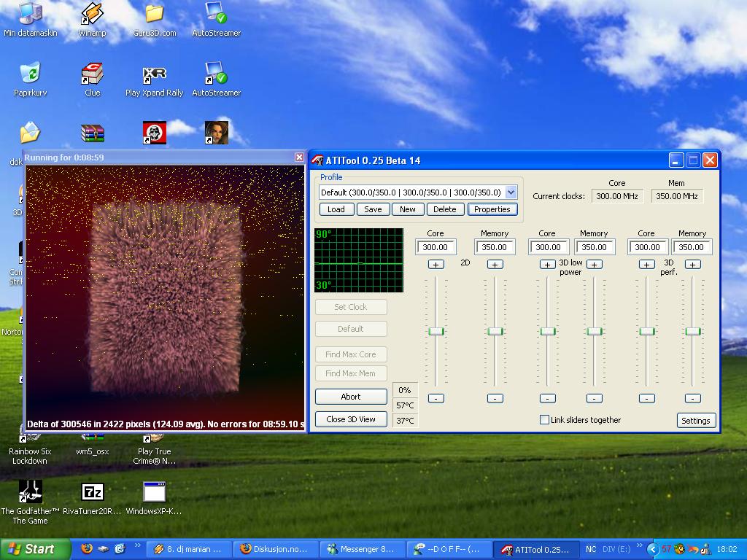Click the ATITool title bar logo icon
Screen dimensions: 747x560
tap(317, 160)
